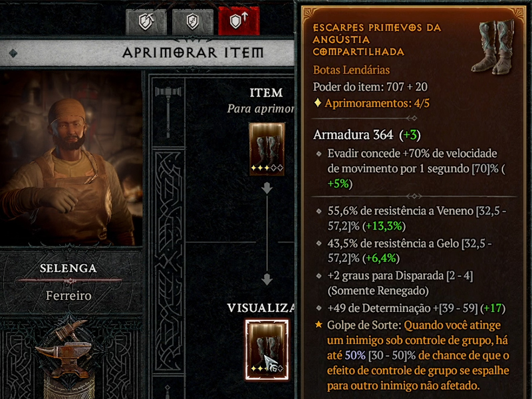The height and width of the screenshot is (399, 532).
Task: Click the Armadura 364 stat line
Action: tap(367, 135)
